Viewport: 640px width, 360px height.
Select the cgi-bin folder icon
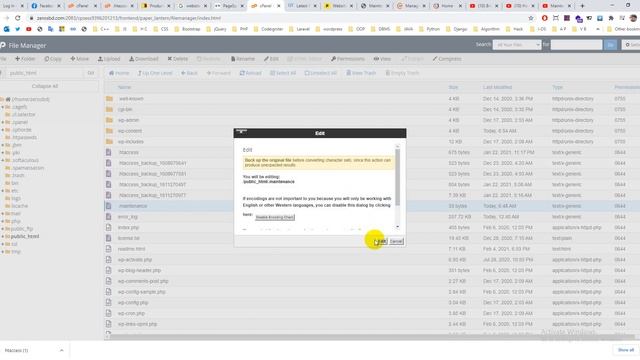point(109,109)
